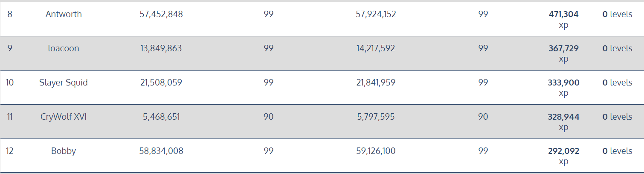This screenshot has width=644, height=174.
Task: Click Bobby's ending XP 59,126,100
Action: point(376,151)
